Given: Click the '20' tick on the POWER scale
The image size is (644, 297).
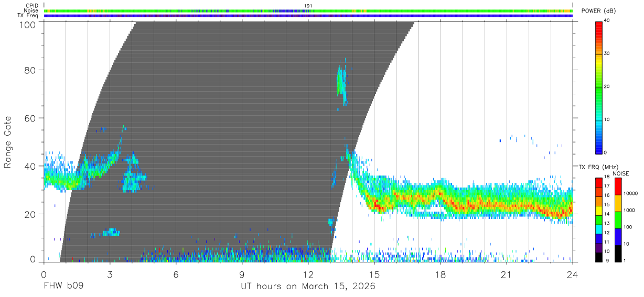Looking at the screenshot, I should tap(608, 87).
